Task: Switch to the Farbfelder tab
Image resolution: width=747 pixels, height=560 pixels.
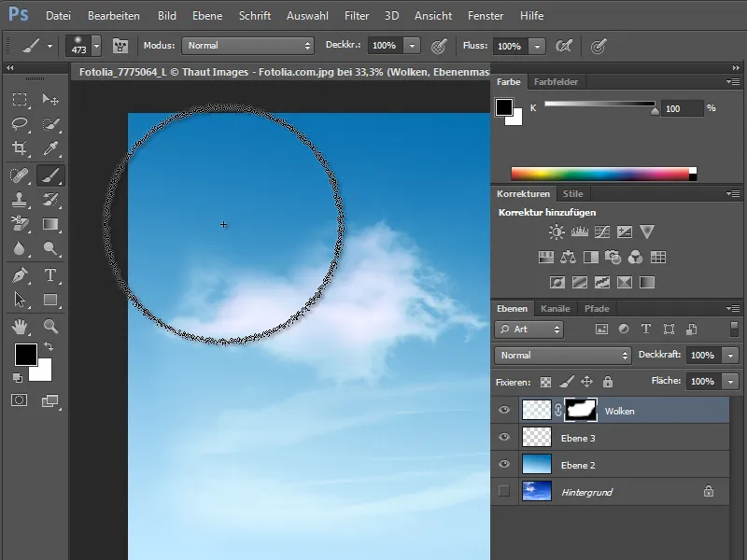Action: [555, 82]
